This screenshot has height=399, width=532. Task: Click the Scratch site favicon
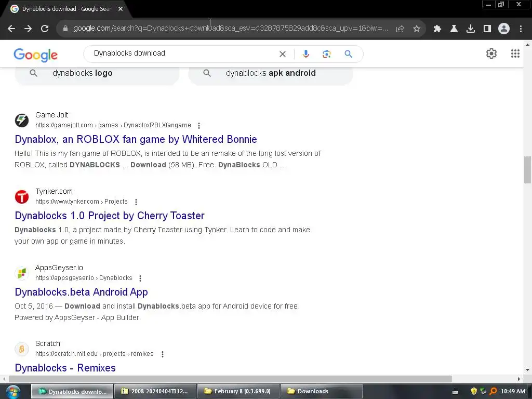pos(22,349)
